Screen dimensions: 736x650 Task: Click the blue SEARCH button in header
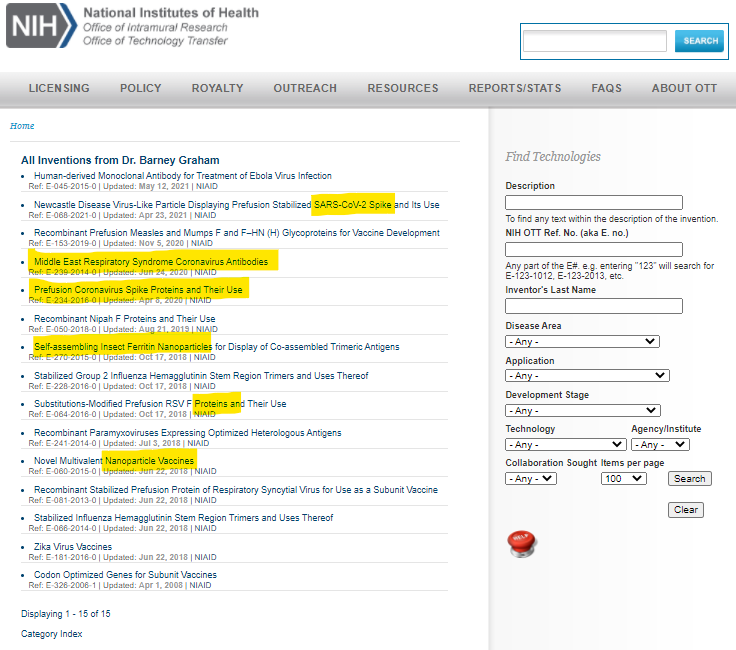[x=699, y=41]
